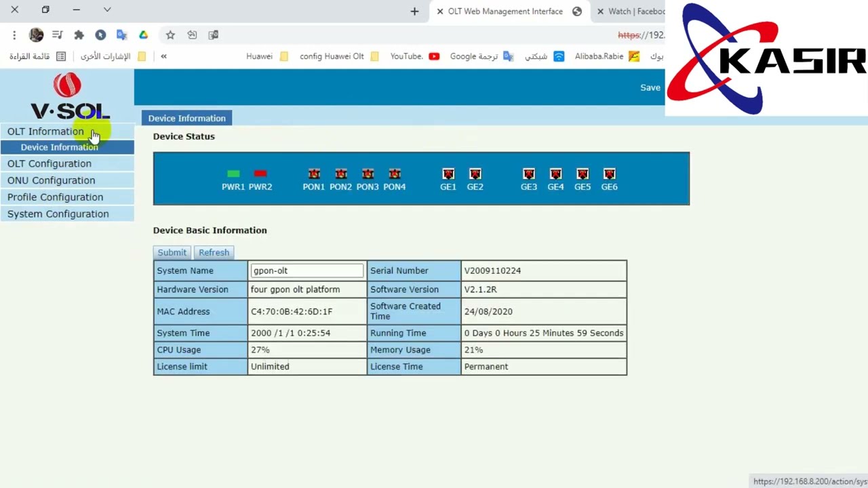Screen dimensions: 868x488
Task: Click the Google Translate extension icon
Action: (122, 35)
